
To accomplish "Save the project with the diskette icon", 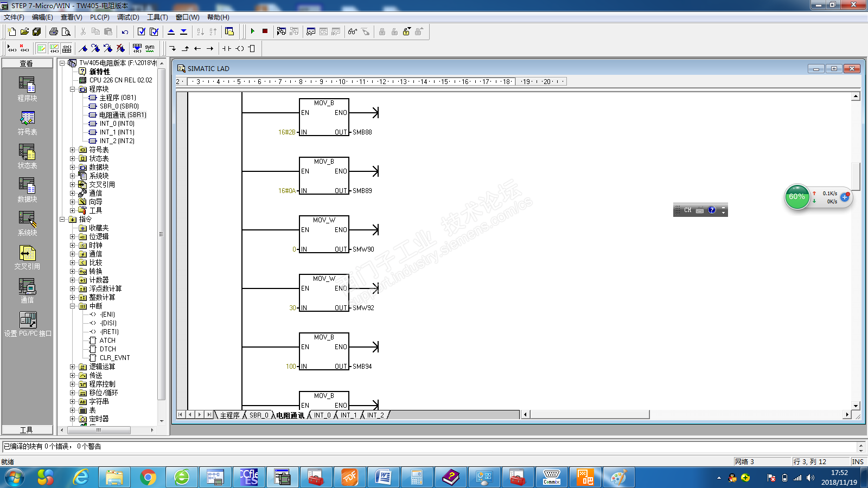I will [37, 31].
